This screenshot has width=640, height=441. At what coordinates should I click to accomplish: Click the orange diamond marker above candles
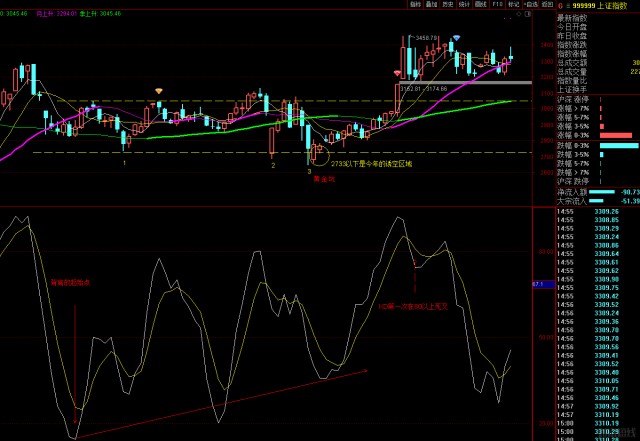157,91
